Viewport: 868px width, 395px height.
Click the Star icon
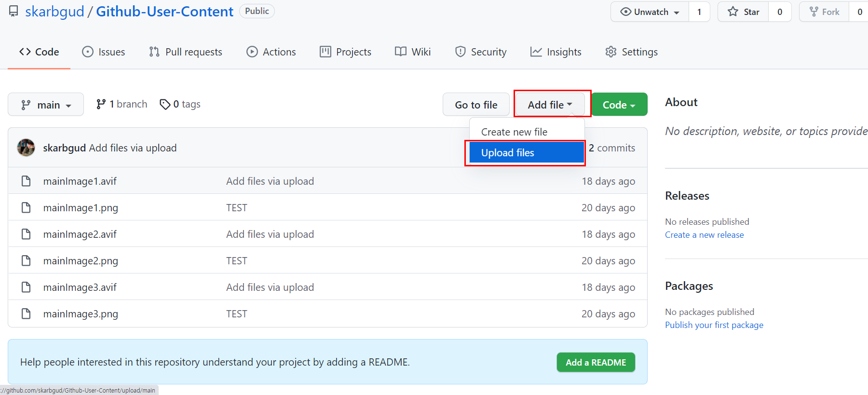coord(733,12)
